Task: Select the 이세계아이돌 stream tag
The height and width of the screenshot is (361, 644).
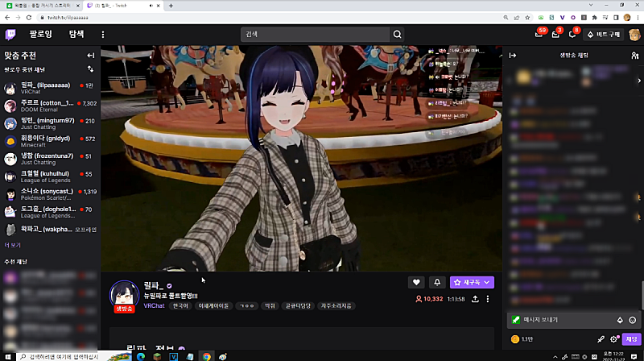Action: click(x=213, y=306)
